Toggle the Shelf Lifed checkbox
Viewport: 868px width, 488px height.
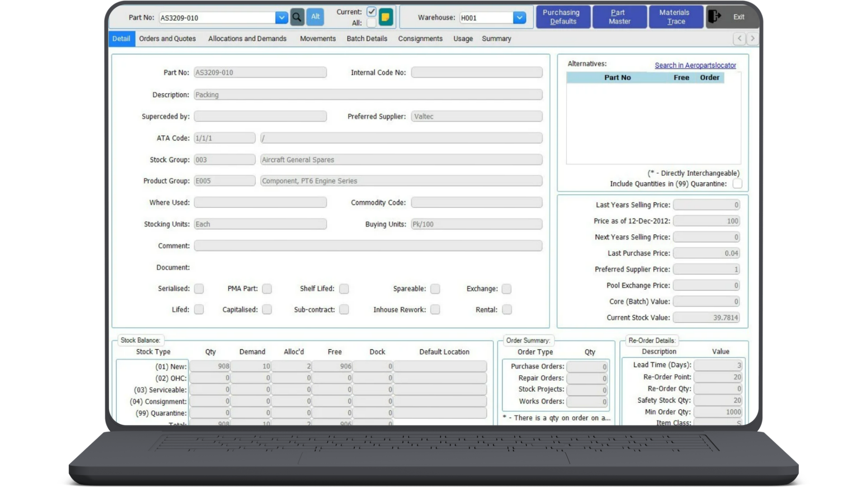click(344, 289)
